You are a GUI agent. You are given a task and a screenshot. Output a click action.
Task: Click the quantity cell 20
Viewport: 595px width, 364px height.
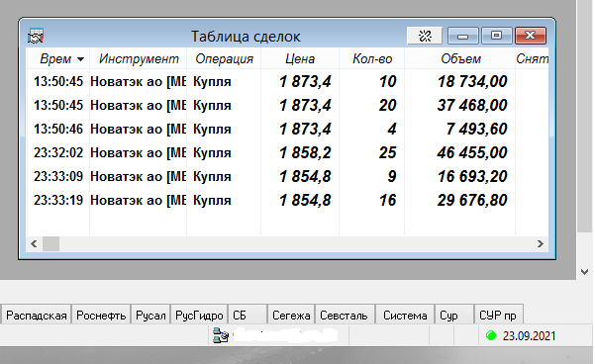387,106
